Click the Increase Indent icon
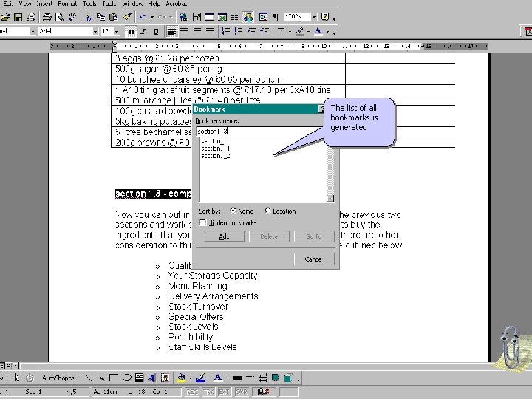The image size is (532, 399). [x=265, y=31]
